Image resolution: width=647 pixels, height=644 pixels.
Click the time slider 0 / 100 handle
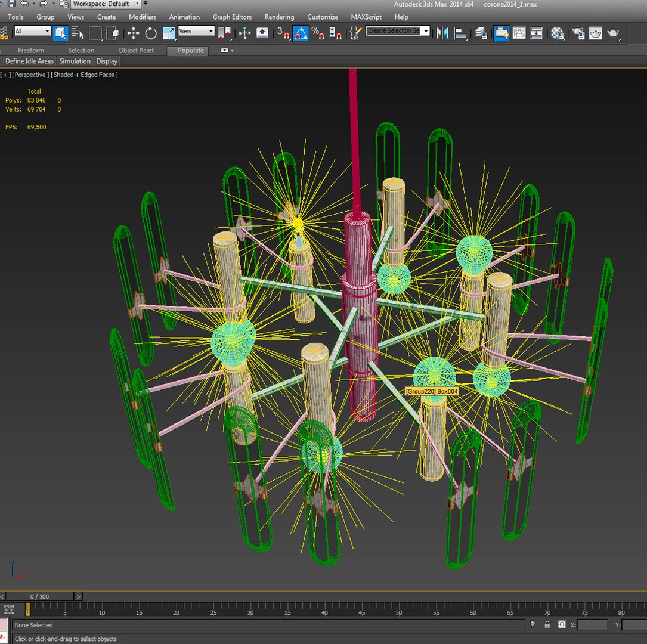pyautogui.click(x=39, y=596)
